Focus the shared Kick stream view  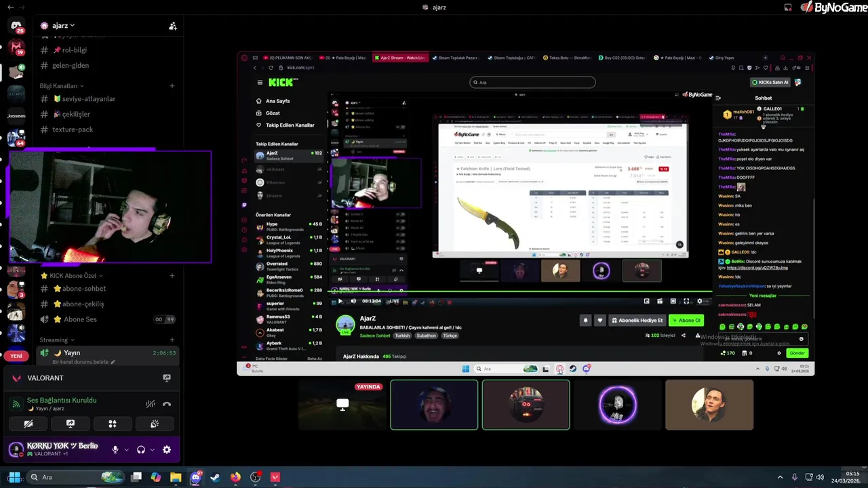[x=526, y=214]
